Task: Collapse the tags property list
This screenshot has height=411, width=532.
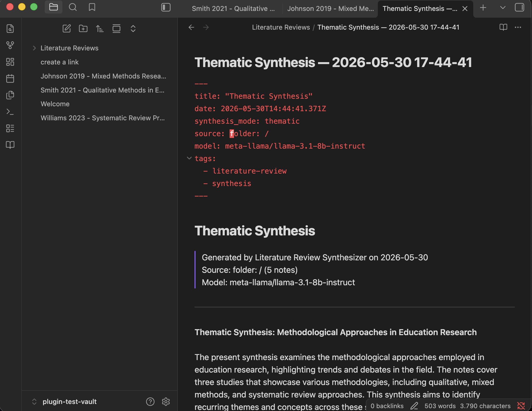Action: coord(189,158)
